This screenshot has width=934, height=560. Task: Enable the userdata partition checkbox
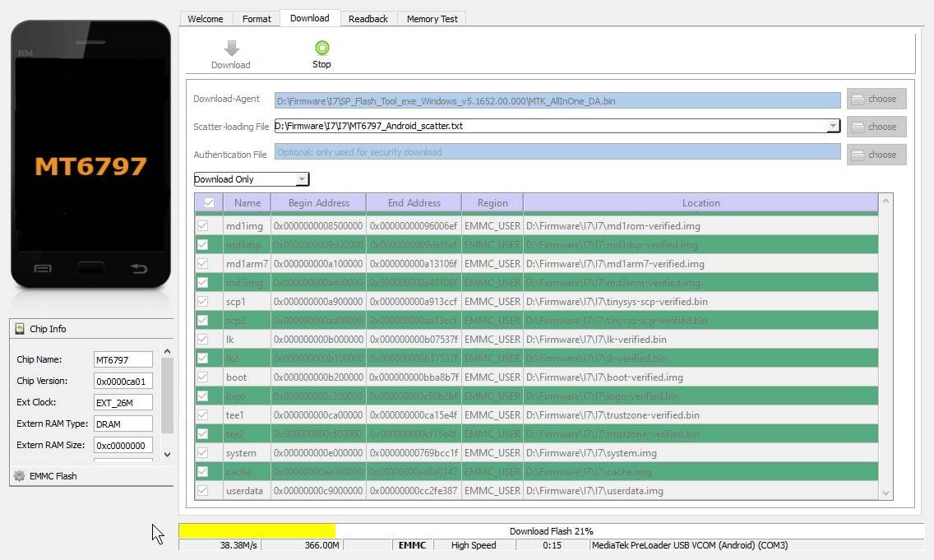pos(203,490)
